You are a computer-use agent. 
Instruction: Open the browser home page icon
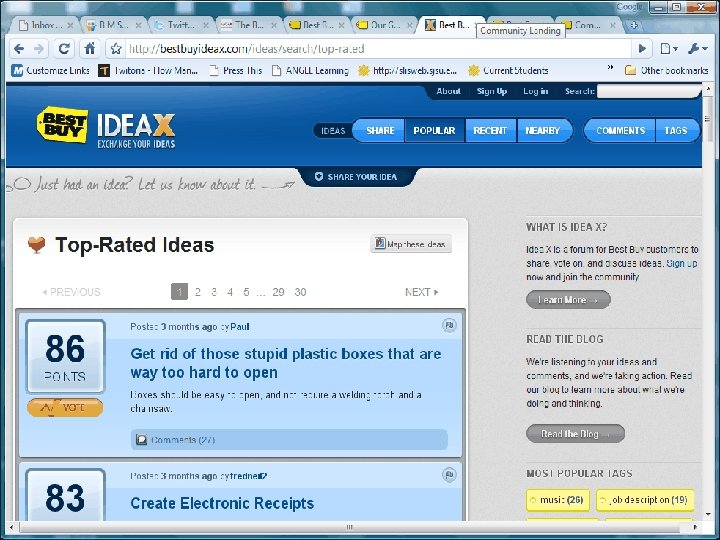coord(90,49)
